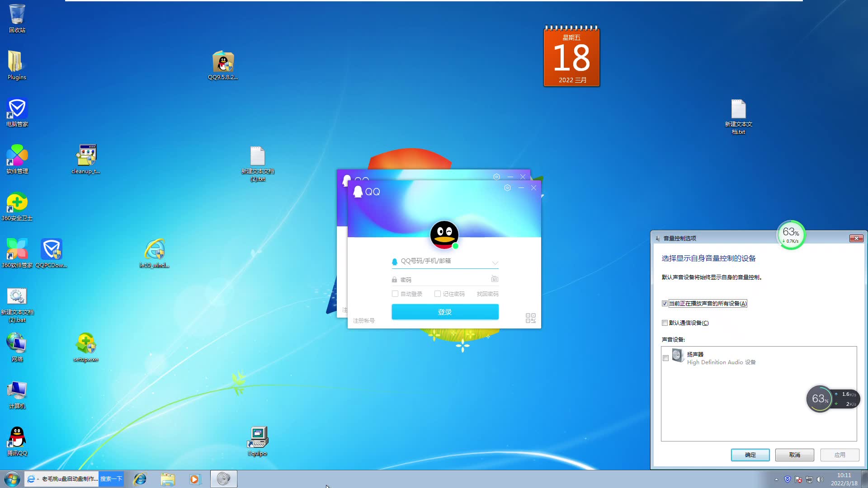Viewport: 868px width, 488px height.
Task: Click the green online status dot on avatar
Action: tap(456, 246)
